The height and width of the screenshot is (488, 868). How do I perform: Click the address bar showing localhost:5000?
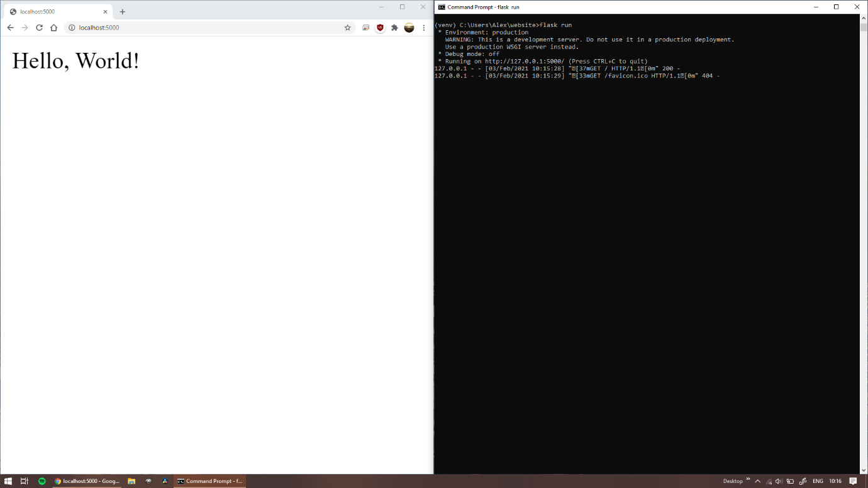[208, 28]
